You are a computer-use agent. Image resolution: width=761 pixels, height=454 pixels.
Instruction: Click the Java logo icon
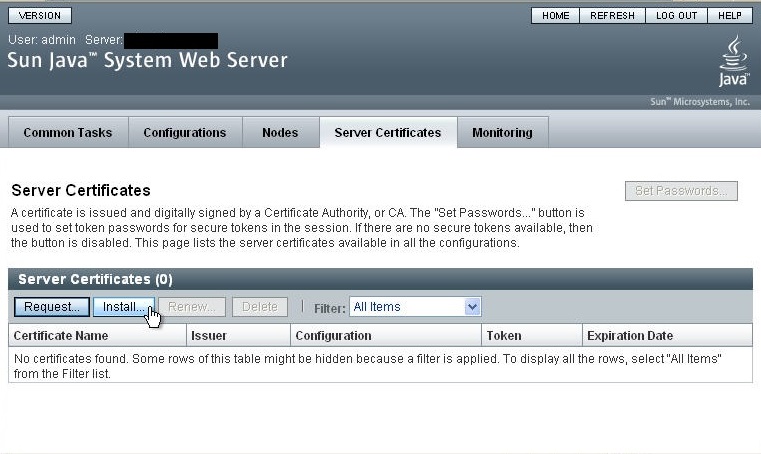tap(733, 61)
